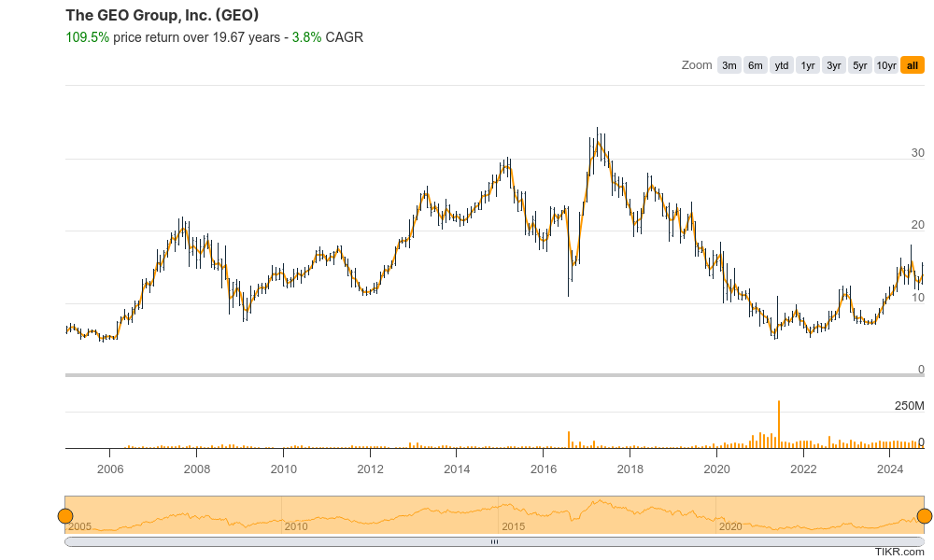Activate the 'all' zoom button

pos(913,65)
